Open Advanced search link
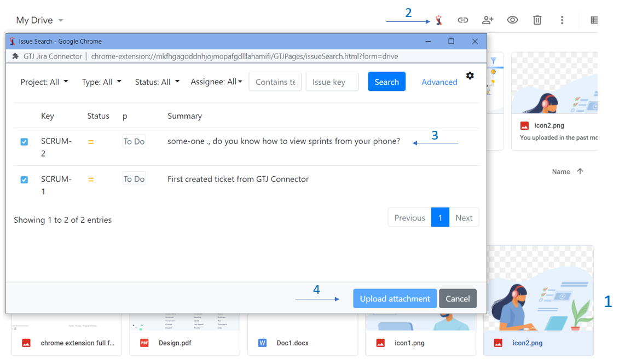Viewport: 625px width, 364px height. [x=439, y=82]
